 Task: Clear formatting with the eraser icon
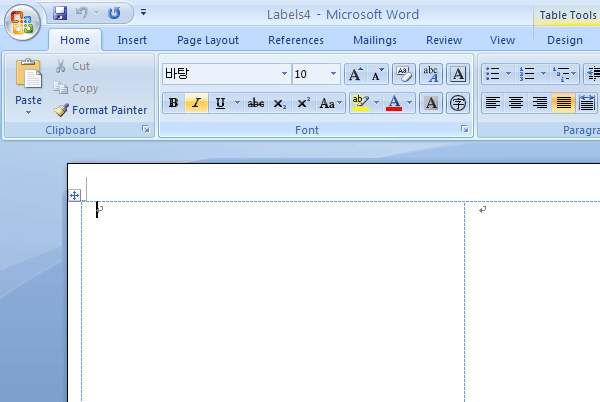click(x=404, y=74)
